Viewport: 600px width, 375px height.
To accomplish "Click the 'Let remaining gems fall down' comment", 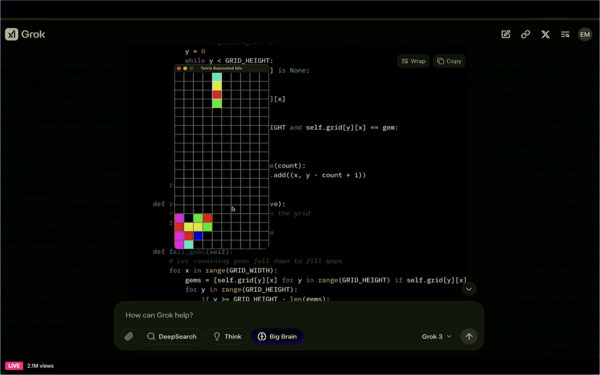I will point(256,261).
